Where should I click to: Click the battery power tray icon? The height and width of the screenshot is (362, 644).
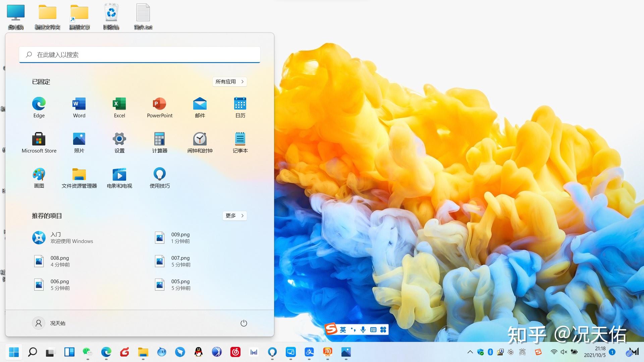coord(574,352)
